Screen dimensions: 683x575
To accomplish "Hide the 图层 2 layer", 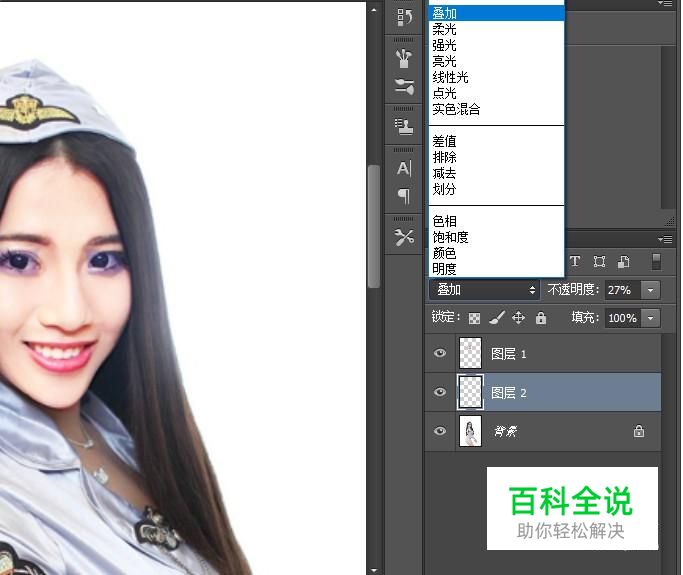I will pyautogui.click(x=440, y=392).
